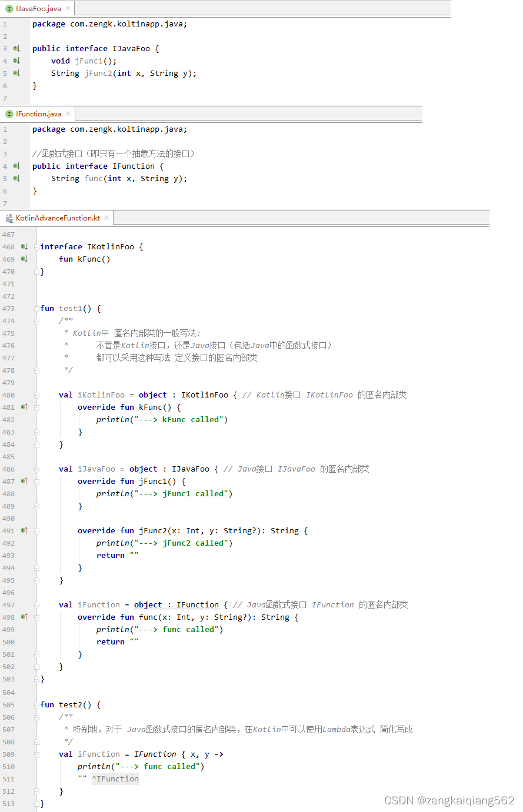
Task: Fold the func override body at line 498
Action: tap(36, 617)
